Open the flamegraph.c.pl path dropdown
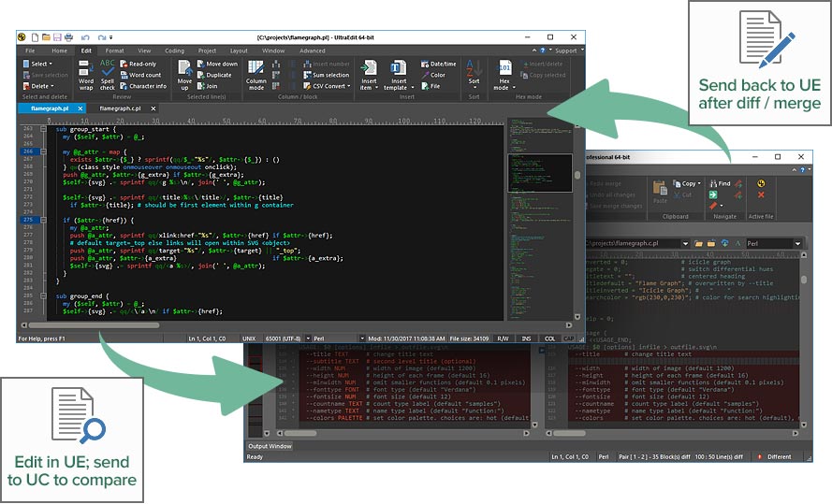The height and width of the screenshot is (504, 832). pos(685,243)
